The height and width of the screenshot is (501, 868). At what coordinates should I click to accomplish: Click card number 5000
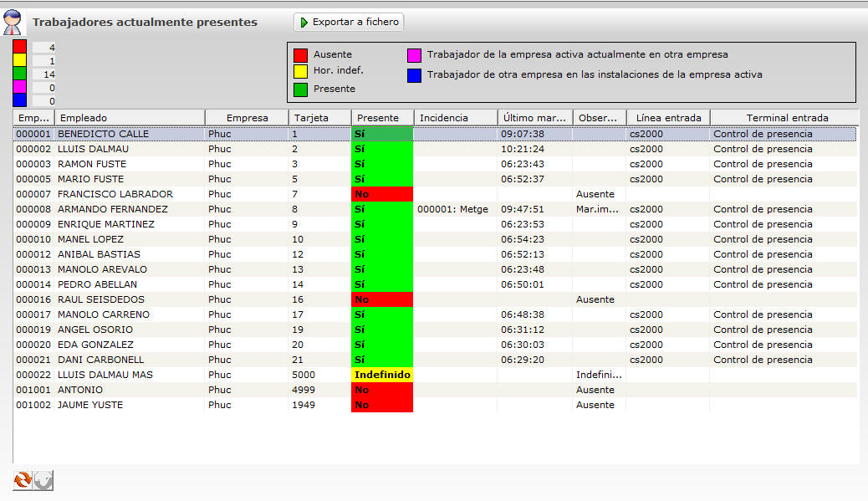tap(304, 375)
